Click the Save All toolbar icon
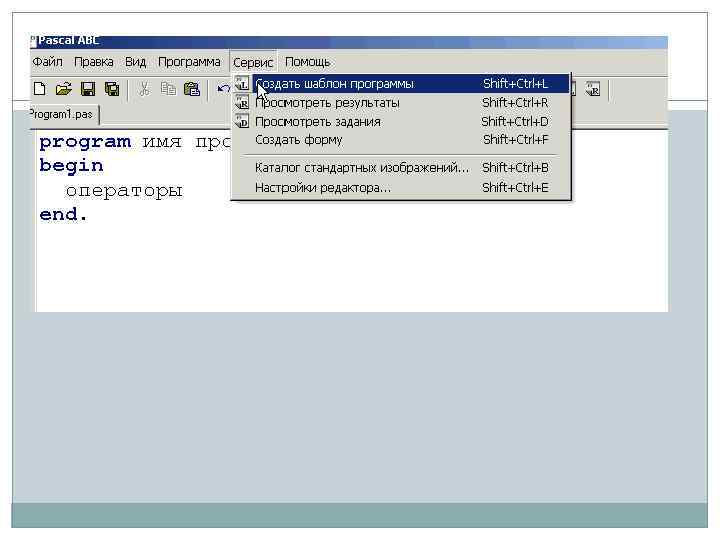This screenshot has height=540, width=720. (x=112, y=89)
